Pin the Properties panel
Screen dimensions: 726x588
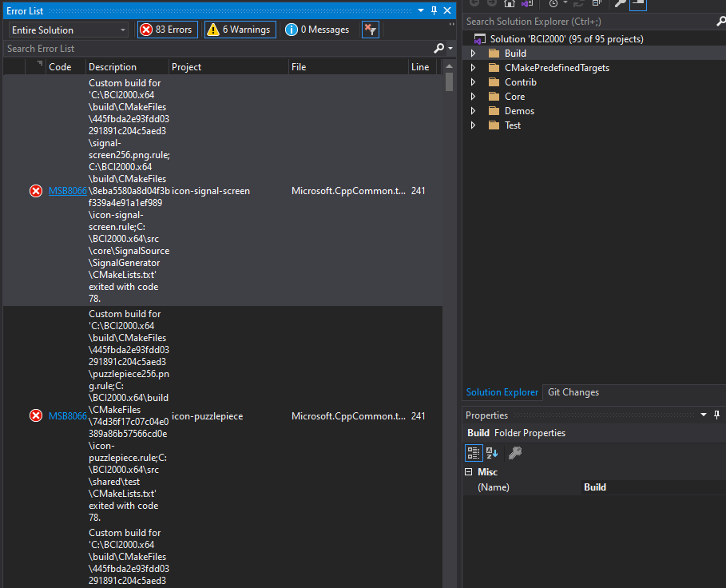coord(717,415)
